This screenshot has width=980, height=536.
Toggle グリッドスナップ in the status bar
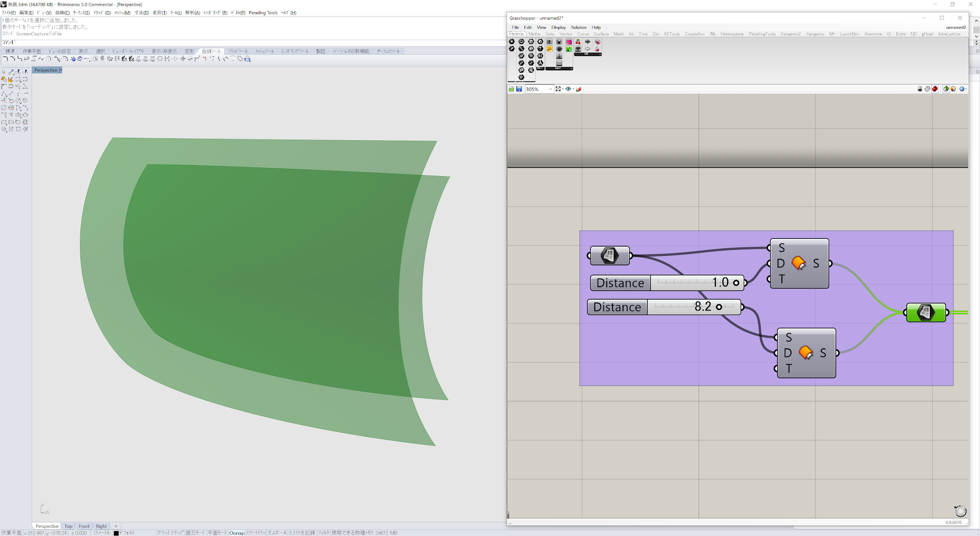[x=171, y=533]
